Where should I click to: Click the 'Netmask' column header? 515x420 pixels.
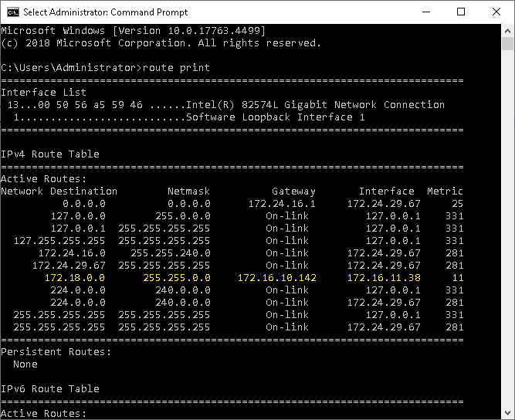pyautogui.click(x=188, y=191)
